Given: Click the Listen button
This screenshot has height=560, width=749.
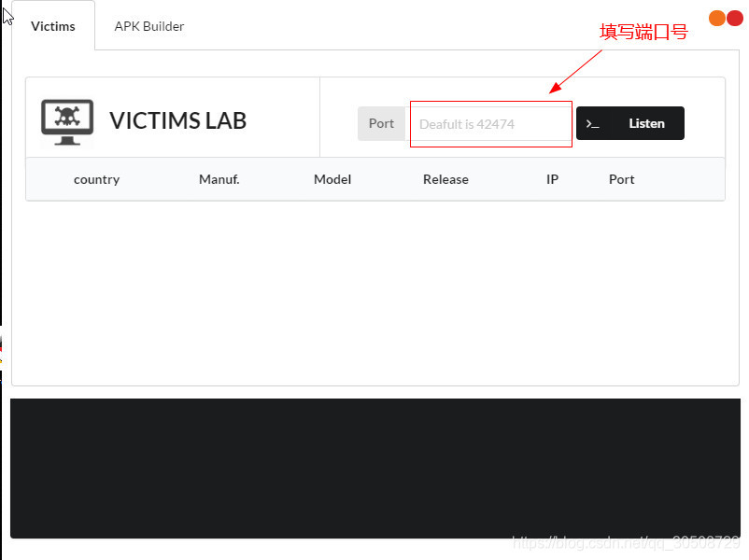Looking at the screenshot, I should click(x=630, y=123).
